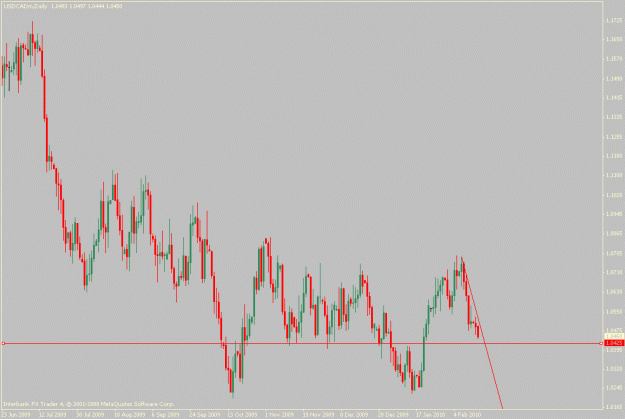Click the 1.0395 price axis label

[614, 350]
